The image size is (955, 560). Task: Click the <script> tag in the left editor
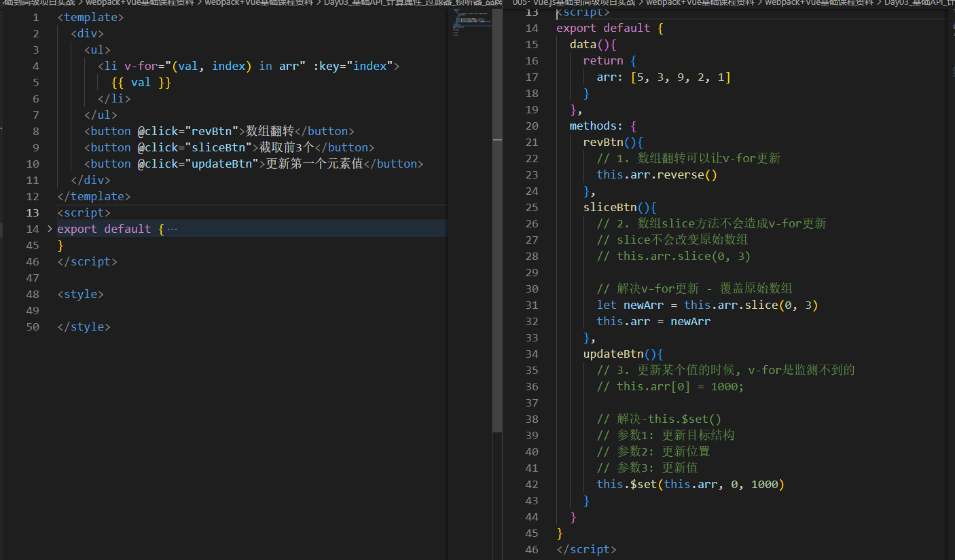click(x=84, y=212)
